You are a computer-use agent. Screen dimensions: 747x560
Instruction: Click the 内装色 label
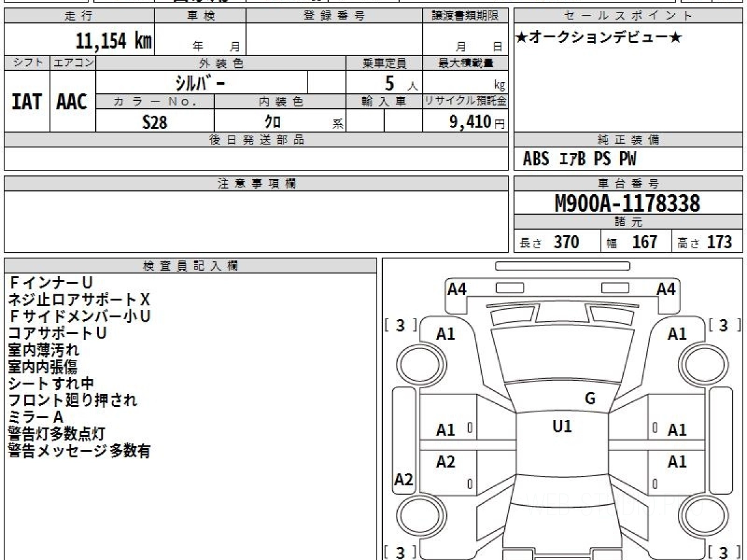tap(280, 101)
